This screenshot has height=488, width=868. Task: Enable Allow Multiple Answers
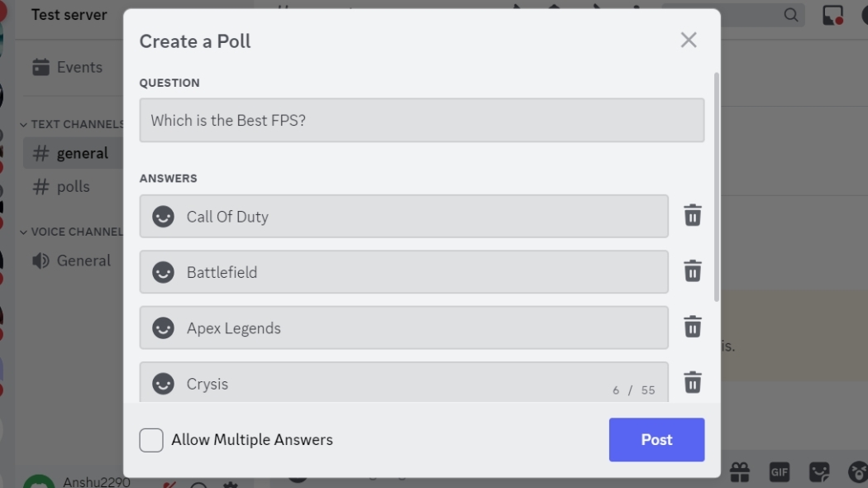coord(150,439)
